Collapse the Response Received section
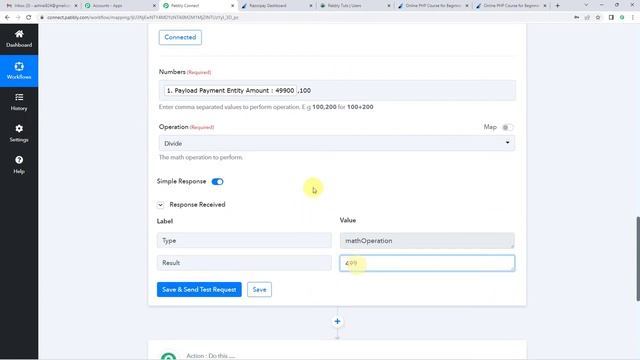The width and height of the screenshot is (640, 360). pyautogui.click(x=160, y=205)
